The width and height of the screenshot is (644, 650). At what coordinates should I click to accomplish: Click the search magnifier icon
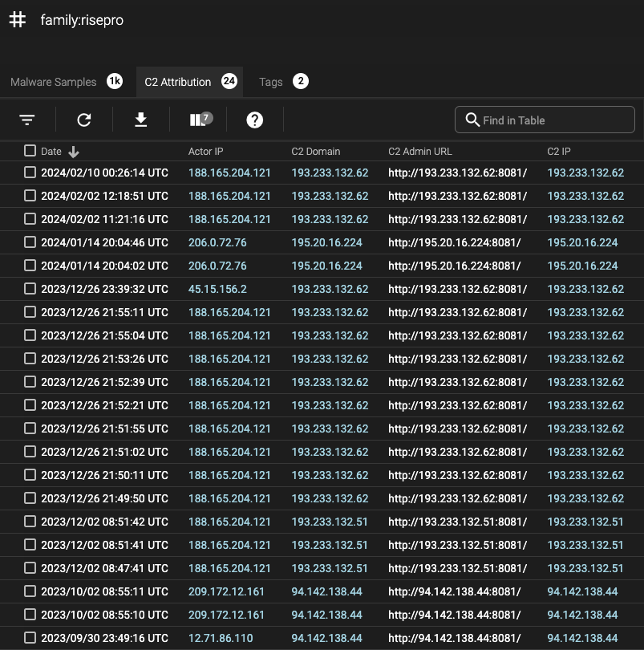pyautogui.click(x=472, y=120)
